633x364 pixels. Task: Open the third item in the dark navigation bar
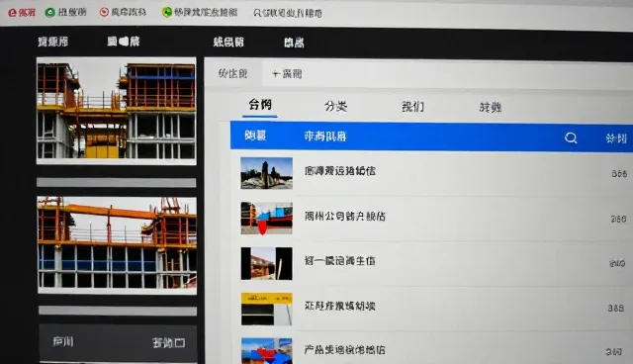tap(228, 42)
